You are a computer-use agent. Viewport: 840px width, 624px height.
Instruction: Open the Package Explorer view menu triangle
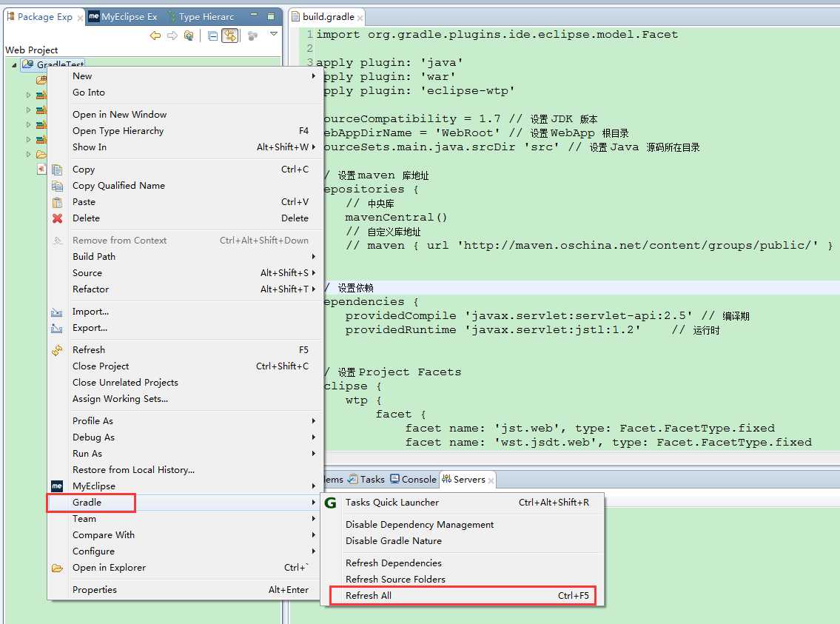point(274,34)
